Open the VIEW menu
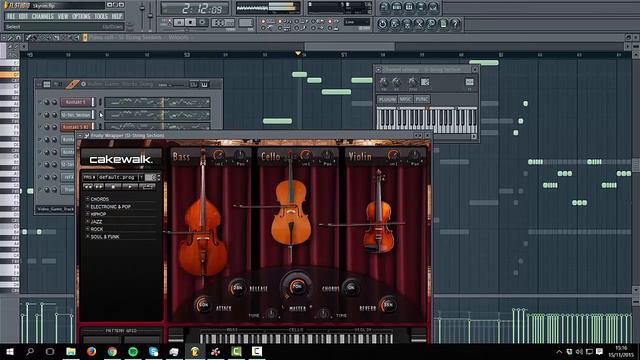 point(63,16)
